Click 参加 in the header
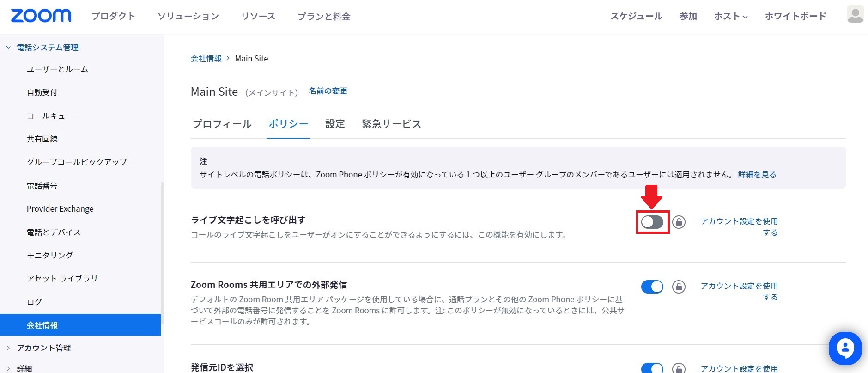This screenshot has width=868, height=373. pyautogui.click(x=688, y=16)
